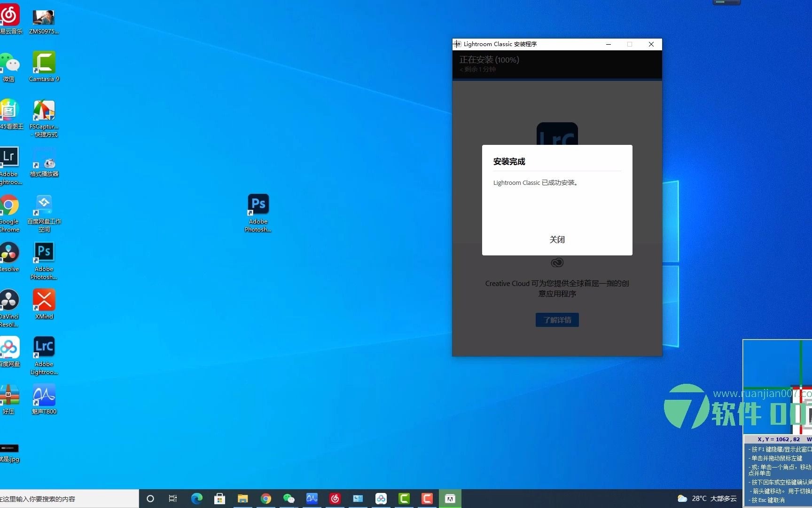812x508 pixels.
Task: Open the Adobe Lightroom Lr desktop icon
Action: pyautogui.click(x=10, y=166)
